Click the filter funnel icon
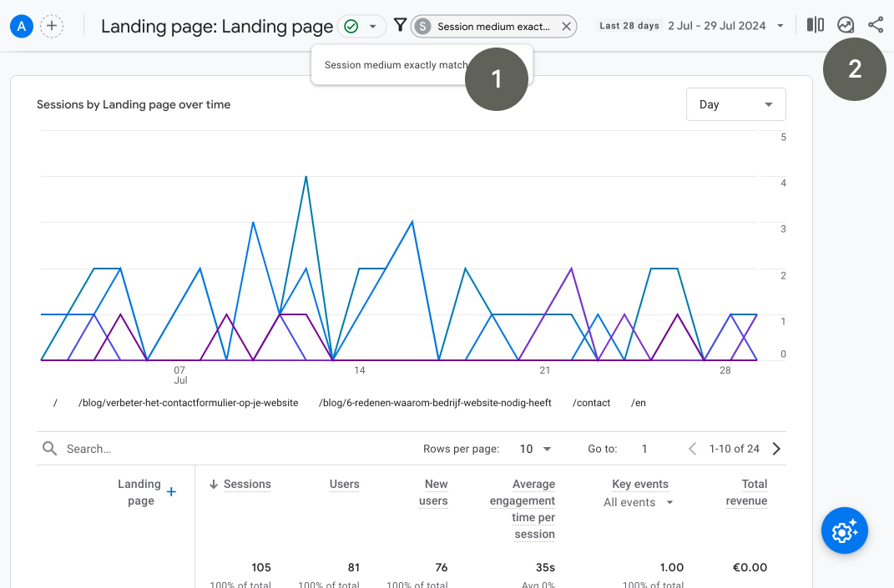The image size is (894, 588). pos(400,25)
